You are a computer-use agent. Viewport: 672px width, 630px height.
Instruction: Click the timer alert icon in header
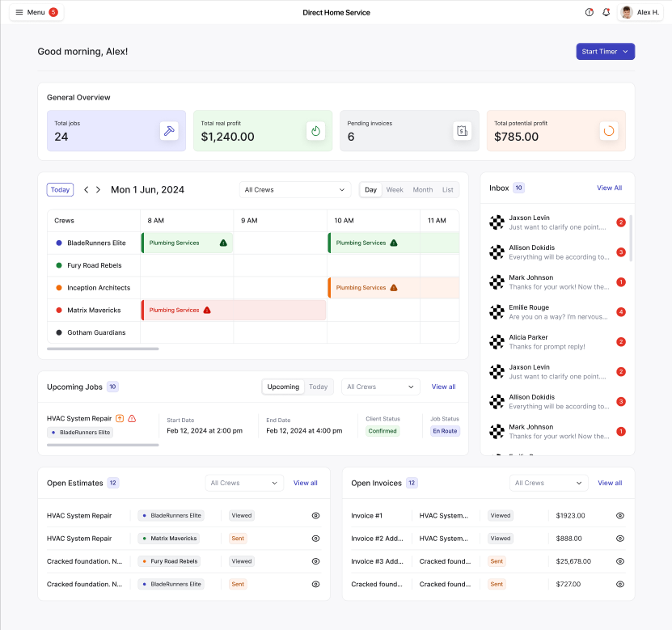589,12
